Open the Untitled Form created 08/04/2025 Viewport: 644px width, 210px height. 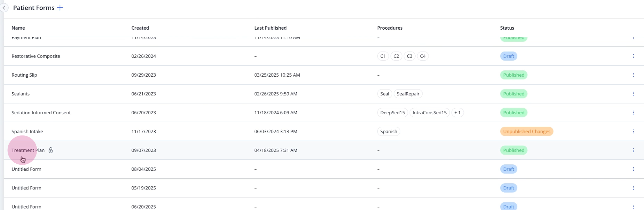tap(26, 169)
